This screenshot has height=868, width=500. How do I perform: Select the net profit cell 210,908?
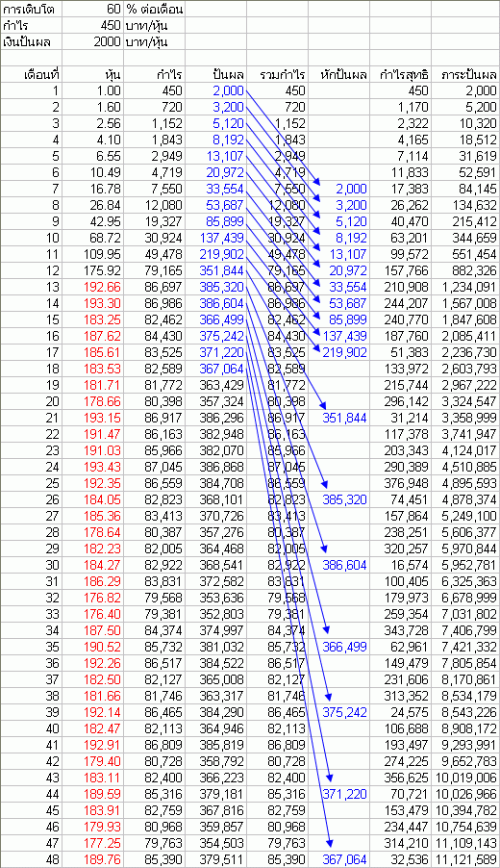click(x=400, y=288)
